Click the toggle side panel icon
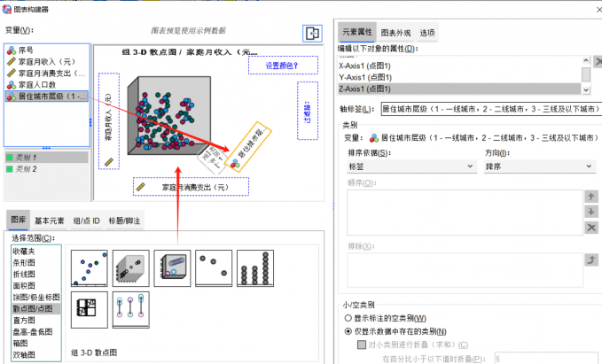This screenshot has width=602, height=364. [x=312, y=34]
